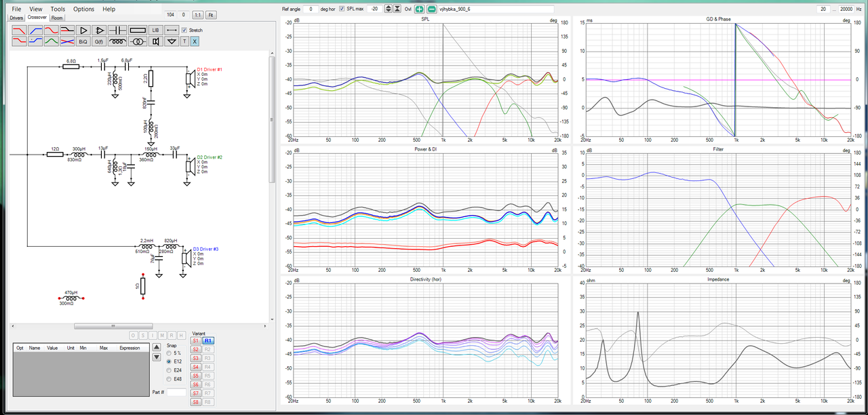Add the op-amp triangle with inputs
Image resolution: width=868 pixels, height=415 pixels.
[x=99, y=31]
